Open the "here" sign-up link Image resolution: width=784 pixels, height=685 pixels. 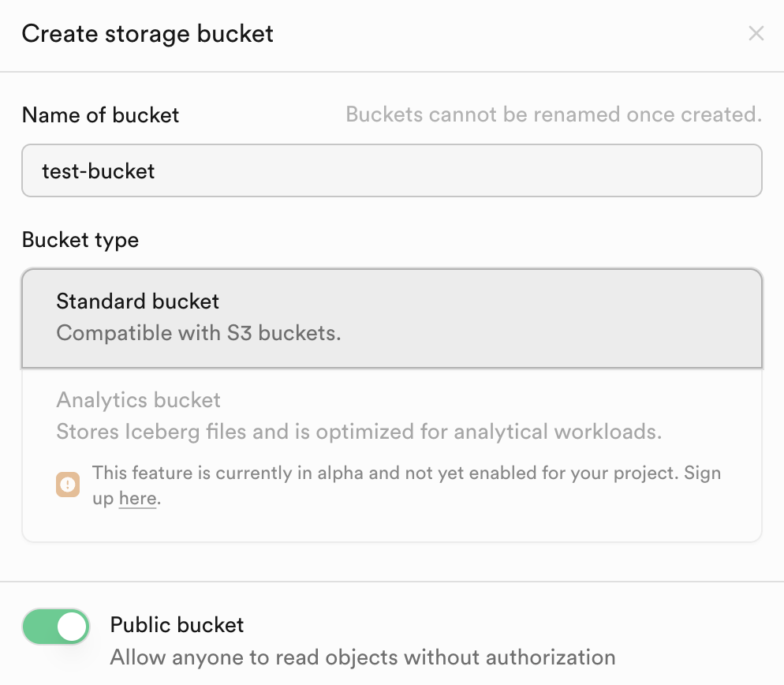pos(137,499)
